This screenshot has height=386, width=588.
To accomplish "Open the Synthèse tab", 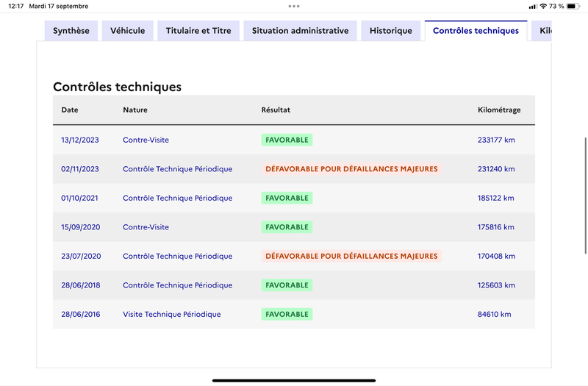I will point(71,31).
